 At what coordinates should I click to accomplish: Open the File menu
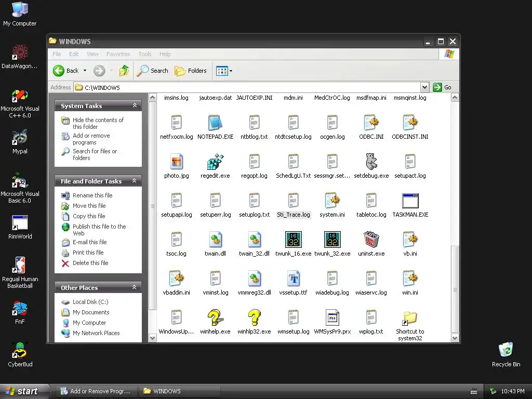tap(57, 54)
